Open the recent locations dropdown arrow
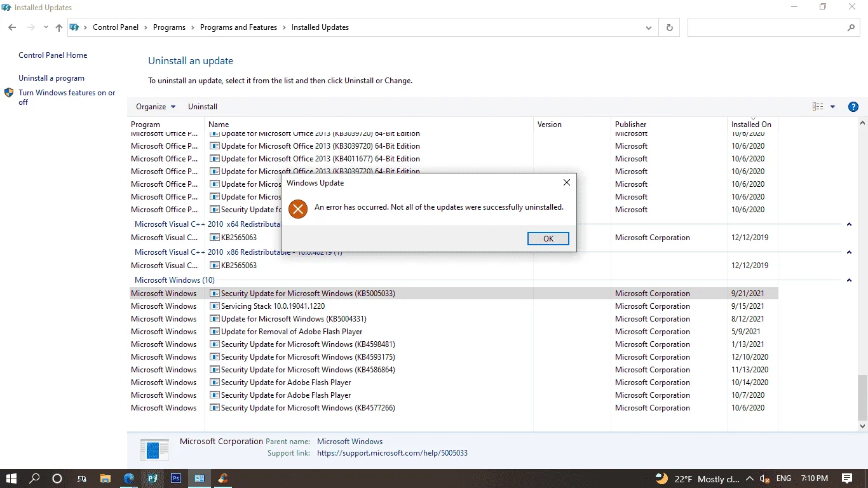 46,27
